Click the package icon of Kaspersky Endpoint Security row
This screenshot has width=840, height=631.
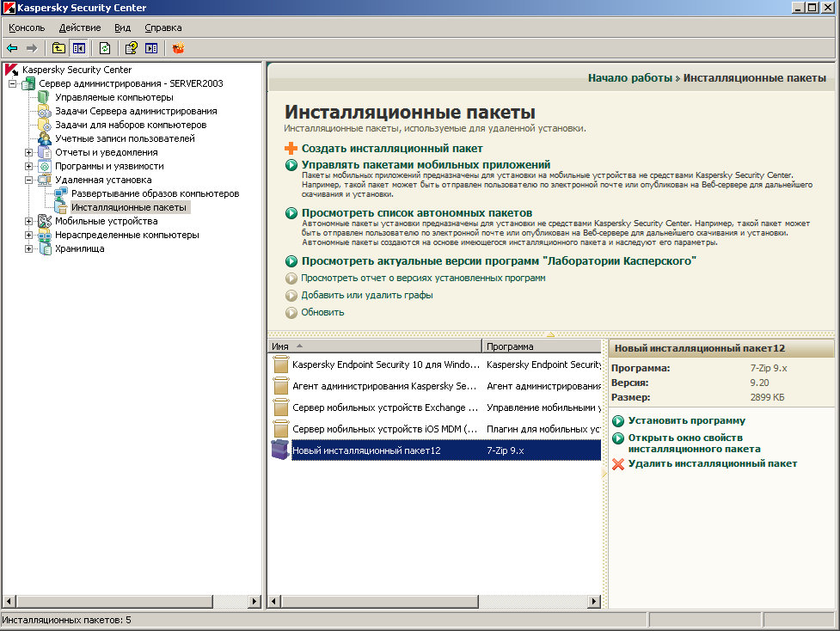point(280,365)
